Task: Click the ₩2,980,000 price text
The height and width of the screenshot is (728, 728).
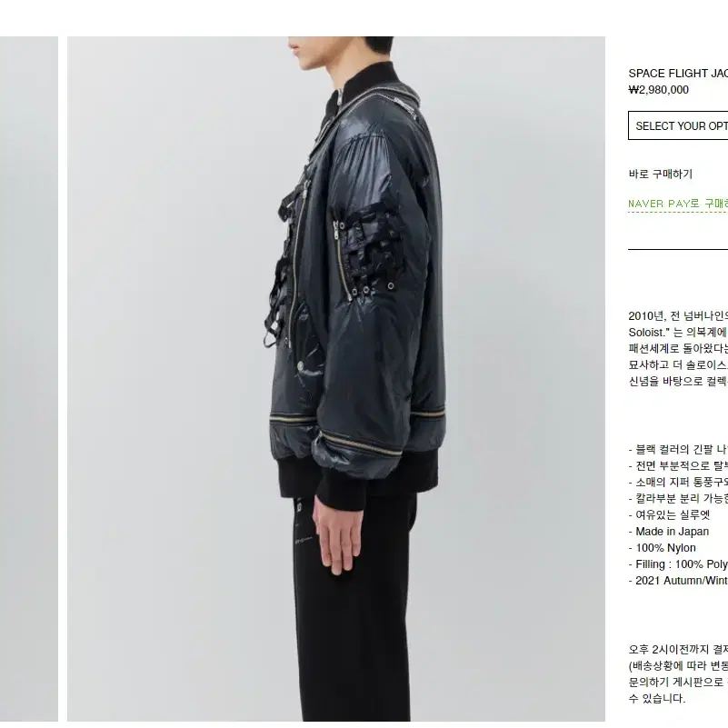Action: pyautogui.click(x=658, y=90)
